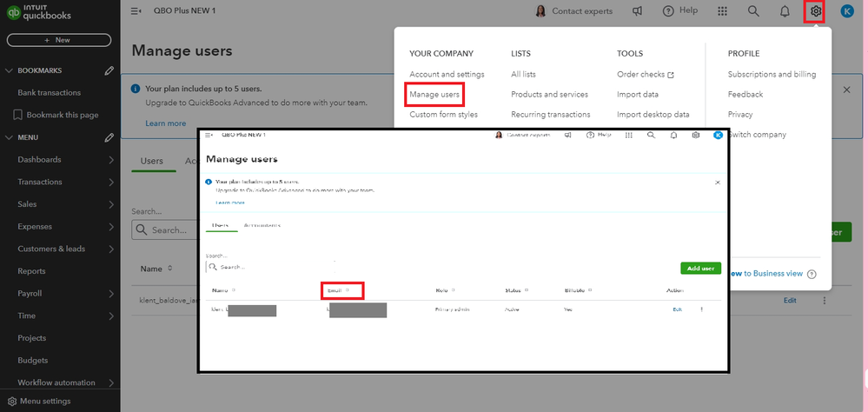Expand the Workflow automation chevron

click(x=111, y=382)
